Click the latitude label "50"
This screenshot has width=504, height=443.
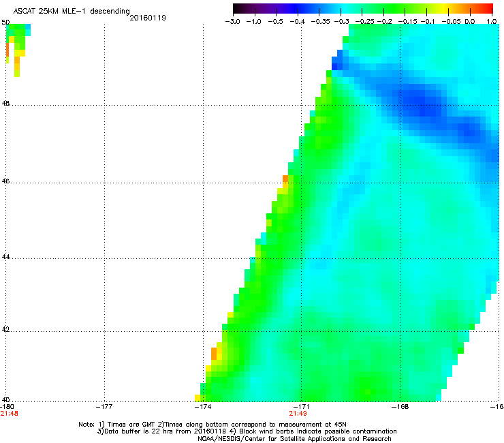(5, 22)
